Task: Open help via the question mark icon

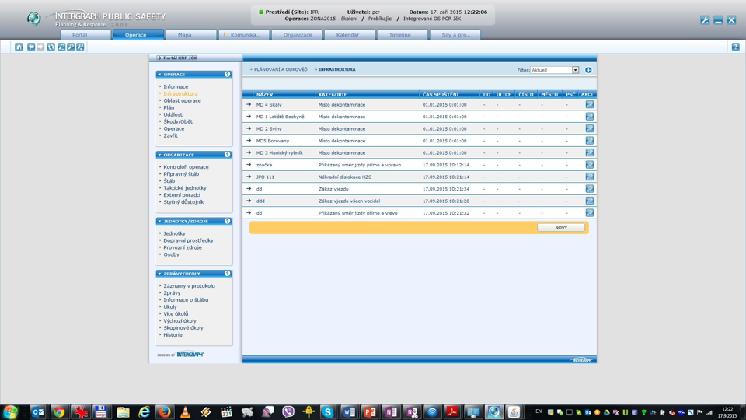Action: point(736,47)
